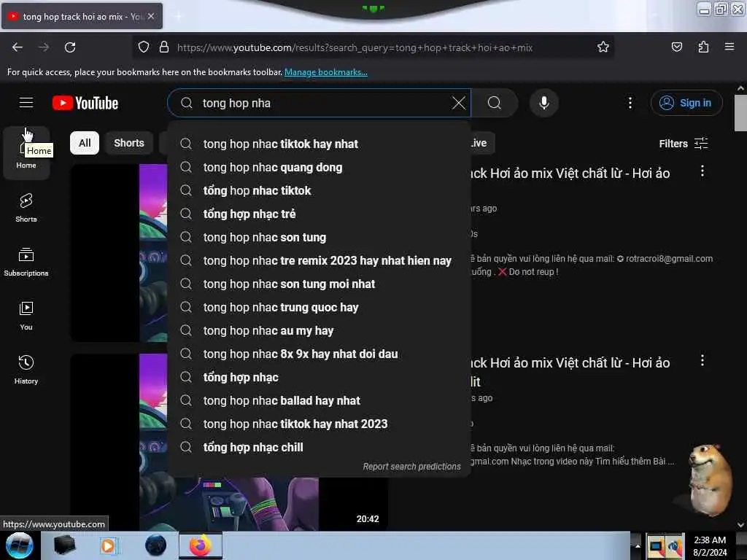Image resolution: width=747 pixels, height=560 pixels.
Task: Click the tray volume speaker icon
Action: click(675, 546)
